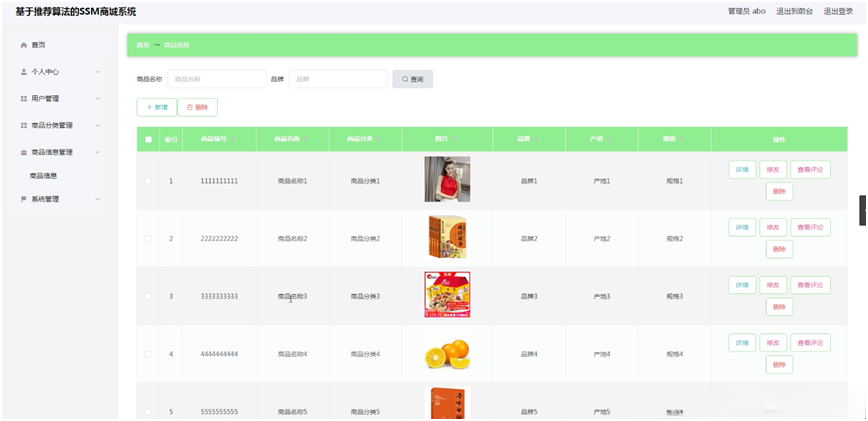Expand the 用户管理 chevron arrow
Viewport: 868px width, 421px height.
coord(97,98)
